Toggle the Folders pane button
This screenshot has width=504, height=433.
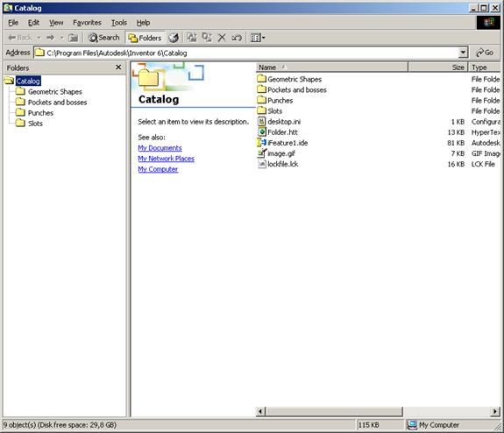(x=145, y=38)
